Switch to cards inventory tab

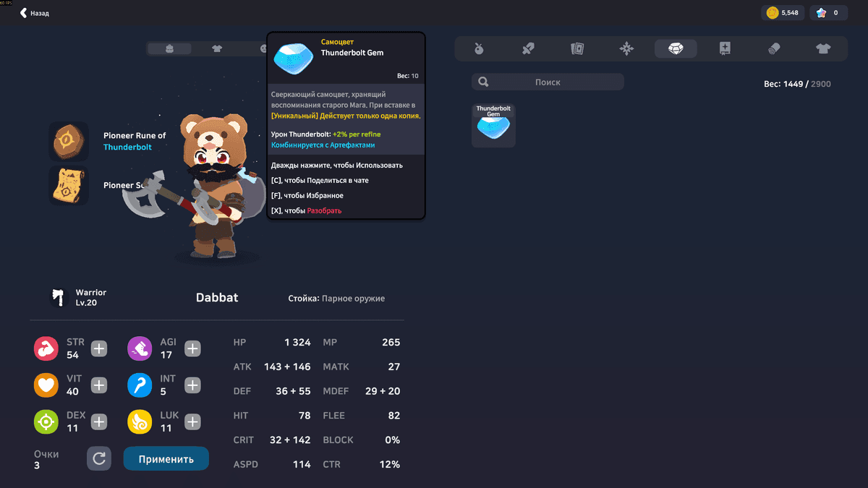[577, 48]
